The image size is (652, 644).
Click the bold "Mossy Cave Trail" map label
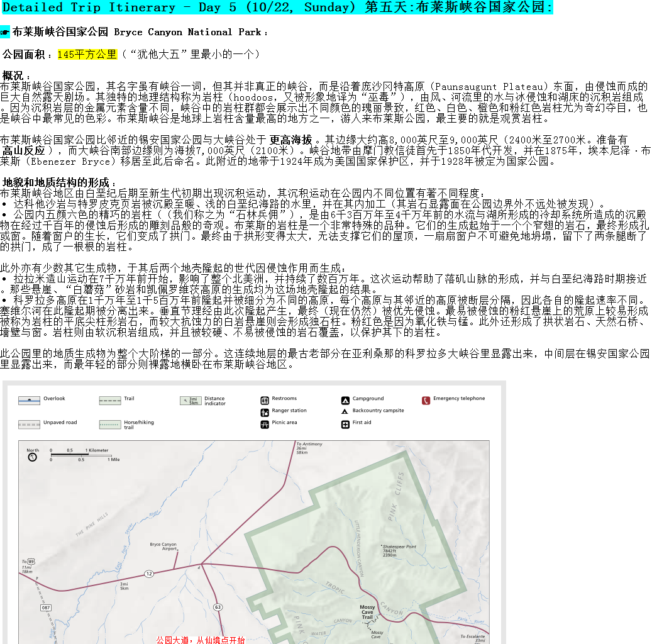(367, 612)
